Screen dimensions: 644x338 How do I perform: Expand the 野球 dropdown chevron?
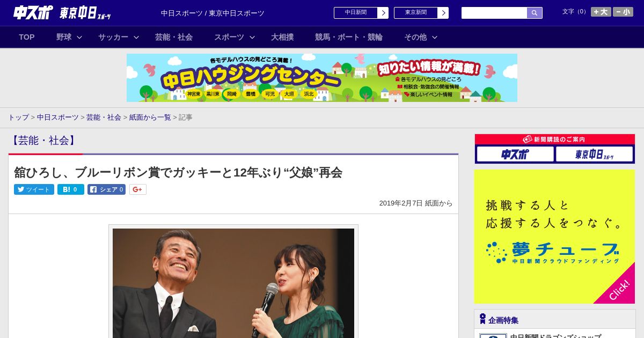(x=79, y=37)
